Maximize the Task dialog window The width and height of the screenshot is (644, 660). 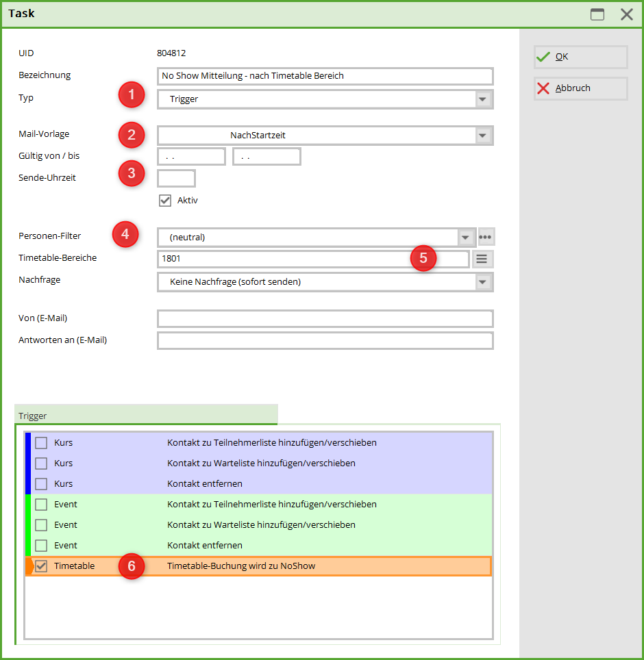(597, 14)
